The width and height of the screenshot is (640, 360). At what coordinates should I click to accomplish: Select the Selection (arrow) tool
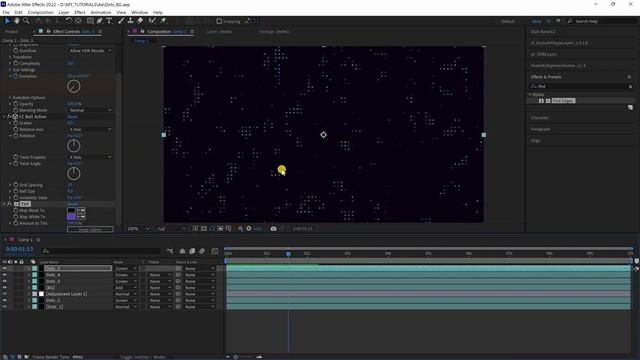pos(7,21)
